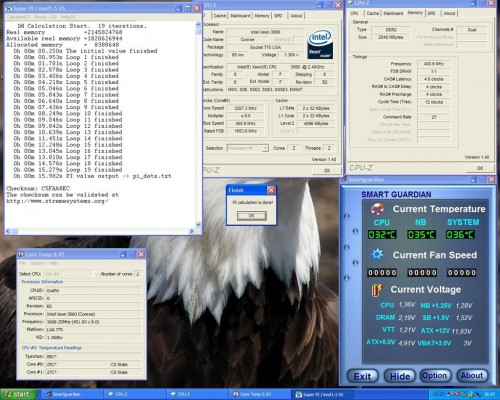500x400 pixels.
Task: Close the Super PI window
Action: coord(197,8)
